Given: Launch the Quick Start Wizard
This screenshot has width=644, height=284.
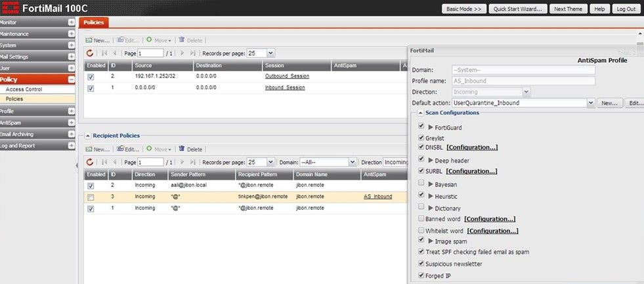Looking at the screenshot, I should pyautogui.click(x=518, y=9).
